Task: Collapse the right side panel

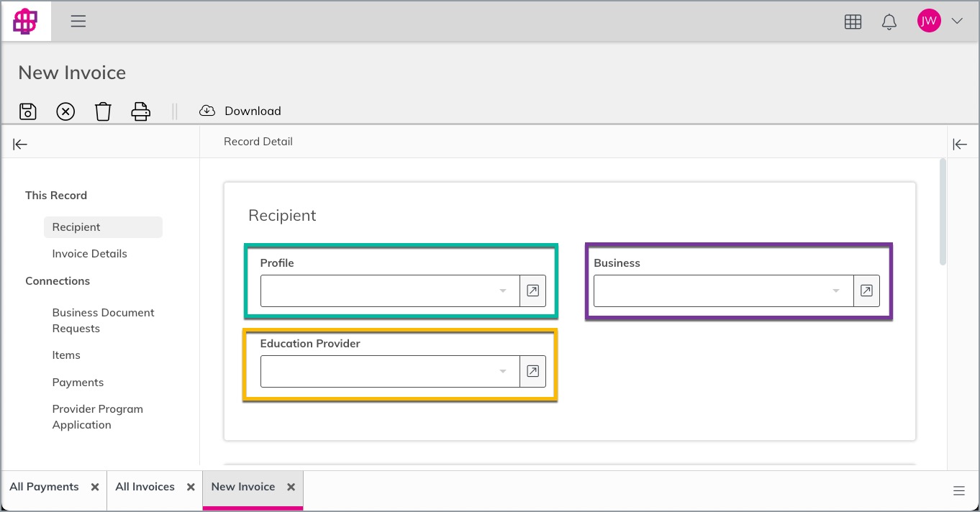Action: [960, 145]
